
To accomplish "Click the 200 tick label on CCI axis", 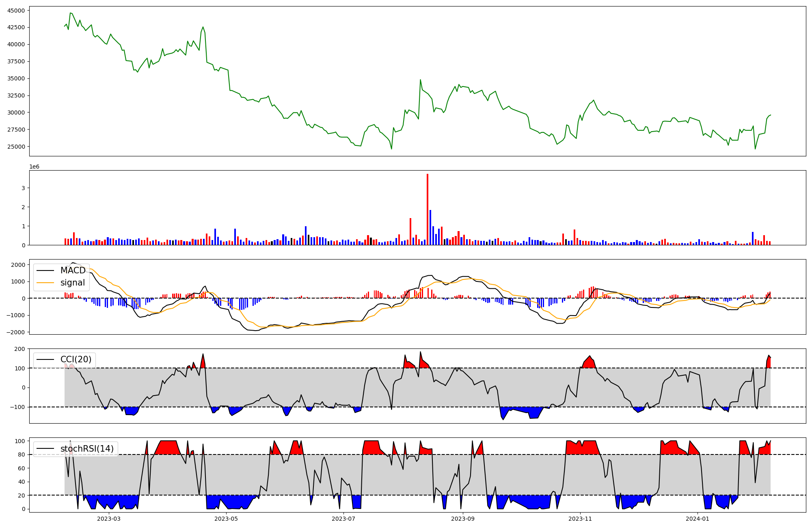I will pyautogui.click(x=20, y=349).
